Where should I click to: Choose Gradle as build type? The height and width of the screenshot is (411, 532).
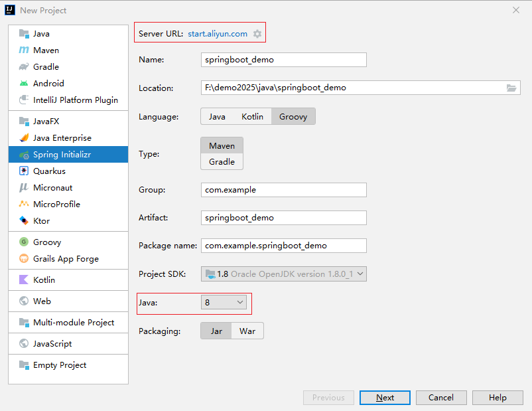pyautogui.click(x=222, y=162)
